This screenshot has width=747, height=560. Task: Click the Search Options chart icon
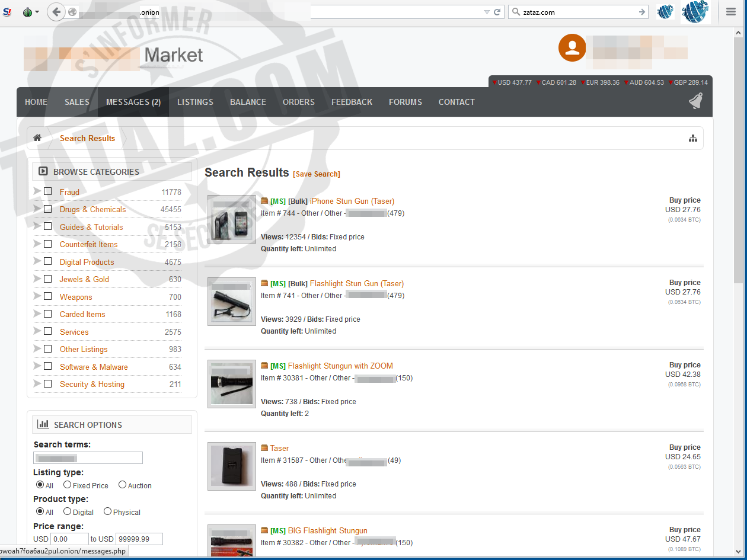pos(43,424)
